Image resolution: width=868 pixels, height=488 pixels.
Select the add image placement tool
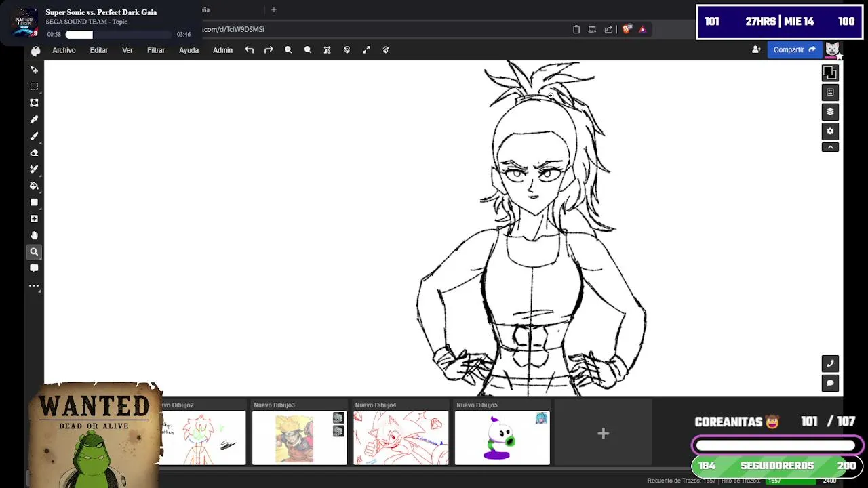34,219
